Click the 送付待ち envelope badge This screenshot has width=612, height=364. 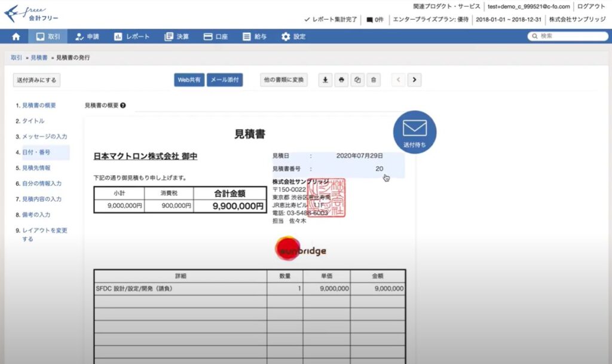click(414, 131)
